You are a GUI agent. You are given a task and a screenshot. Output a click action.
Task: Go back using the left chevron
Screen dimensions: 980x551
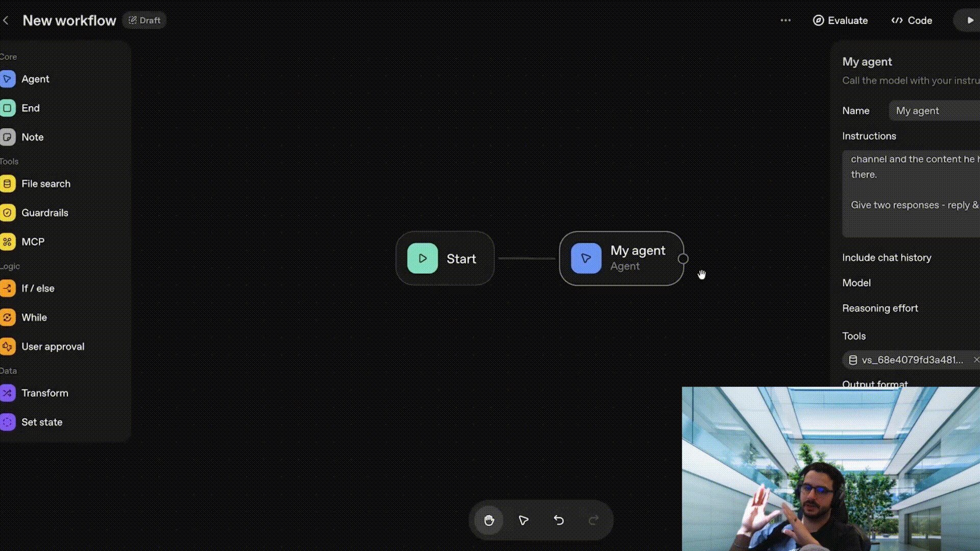[x=6, y=20]
